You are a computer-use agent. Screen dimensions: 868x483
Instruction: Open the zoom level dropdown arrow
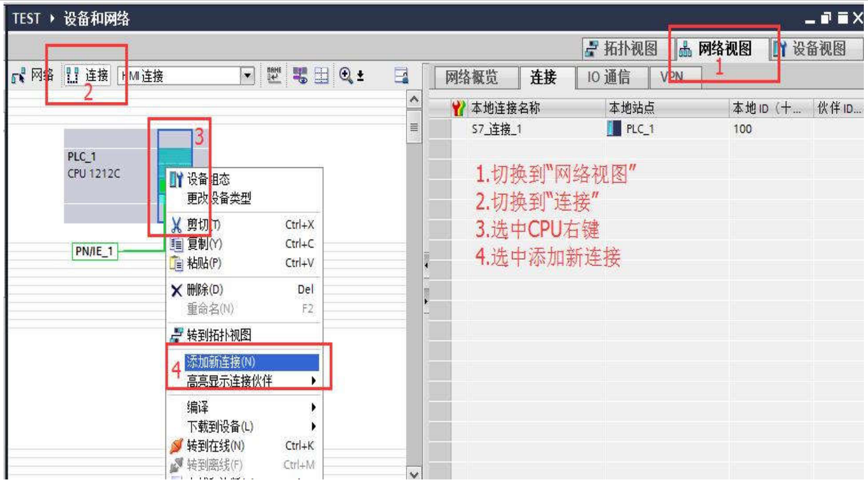360,76
